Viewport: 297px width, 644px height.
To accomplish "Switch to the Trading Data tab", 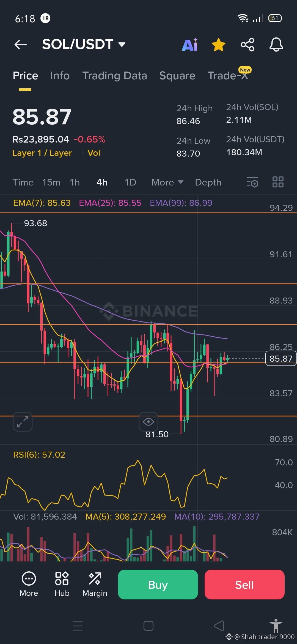I will 115,76.
